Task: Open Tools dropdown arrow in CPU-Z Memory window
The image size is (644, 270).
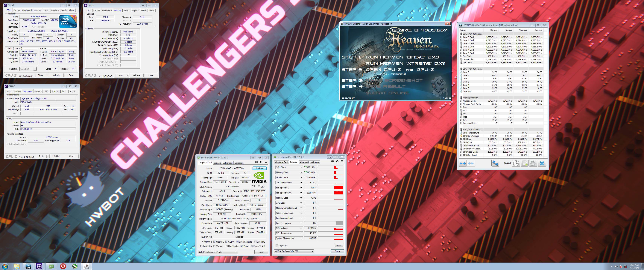Action: [x=127, y=75]
